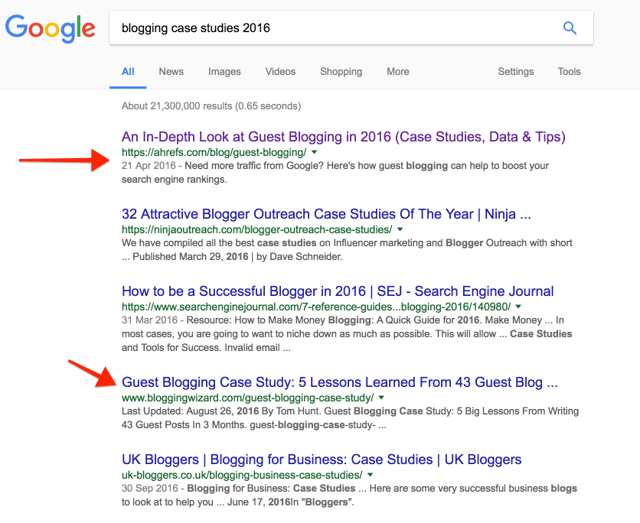Click the snippet starting 21 Apr 2016
640x523 pixels.
pos(335,173)
